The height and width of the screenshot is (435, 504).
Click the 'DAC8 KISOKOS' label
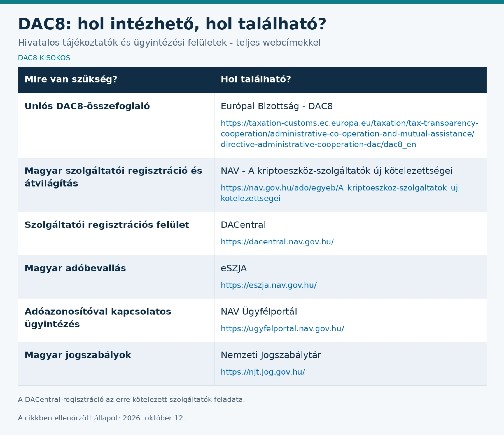pos(44,58)
